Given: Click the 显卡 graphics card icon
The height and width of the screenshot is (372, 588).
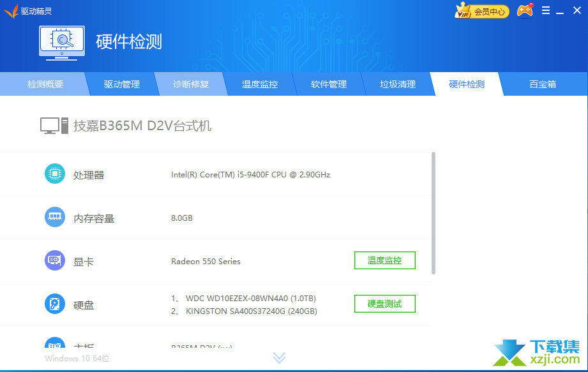Looking at the screenshot, I should [55, 260].
